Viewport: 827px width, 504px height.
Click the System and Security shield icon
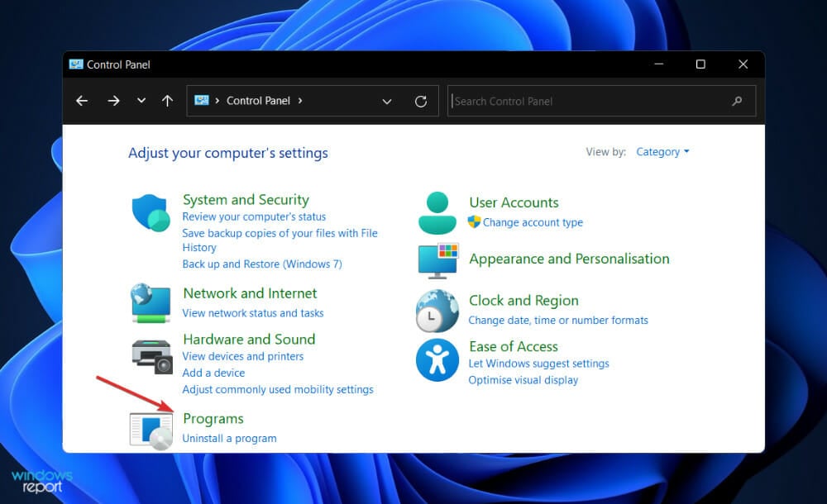click(151, 213)
